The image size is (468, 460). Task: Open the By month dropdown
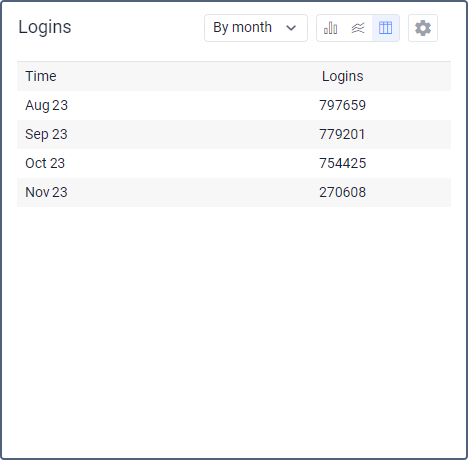tap(256, 28)
